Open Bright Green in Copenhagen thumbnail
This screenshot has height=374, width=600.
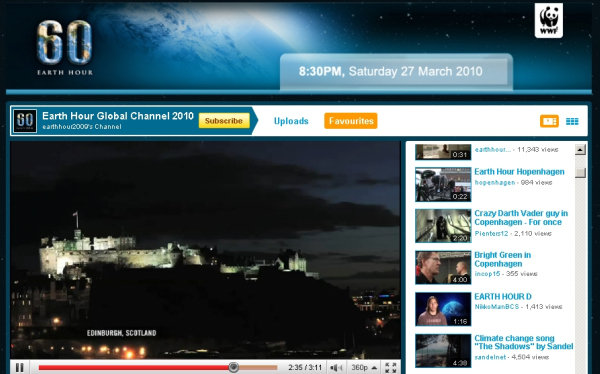pos(443,268)
